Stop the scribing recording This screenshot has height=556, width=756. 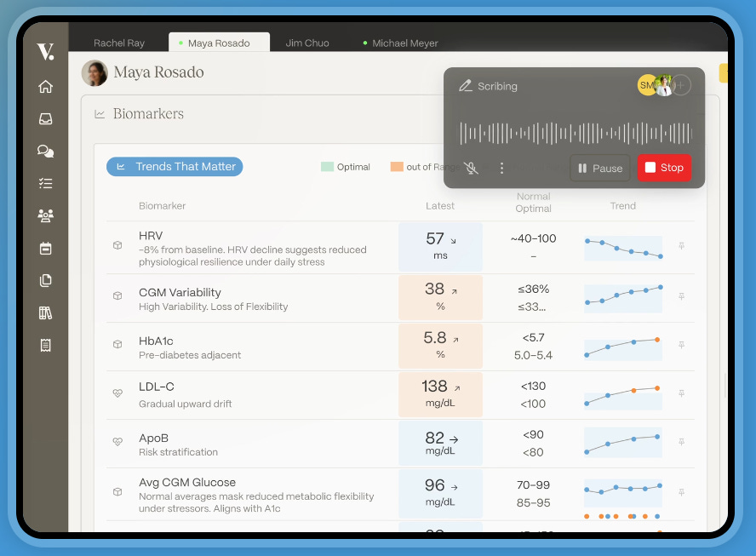(664, 168)
